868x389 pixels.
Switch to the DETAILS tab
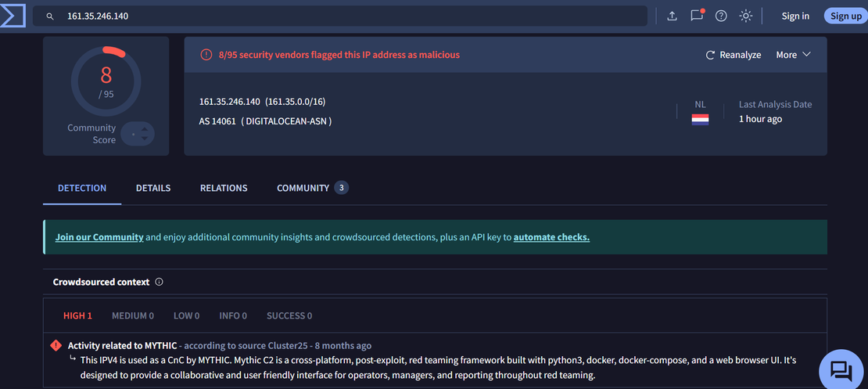[x=153, y=188]
